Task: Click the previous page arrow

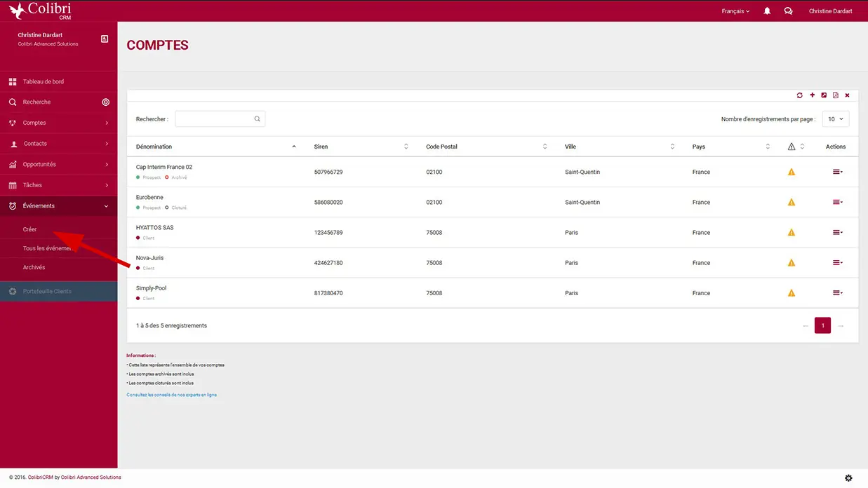Action: click(x=806, y=326)
